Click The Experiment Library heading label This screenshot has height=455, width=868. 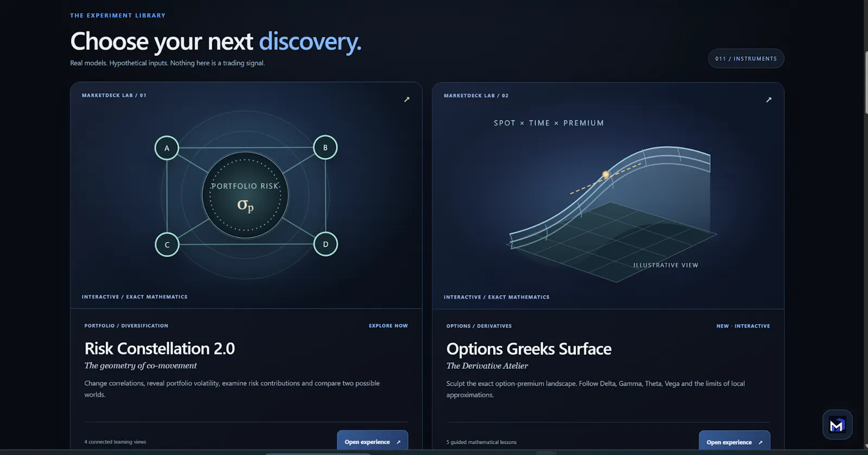coord(118,16)
